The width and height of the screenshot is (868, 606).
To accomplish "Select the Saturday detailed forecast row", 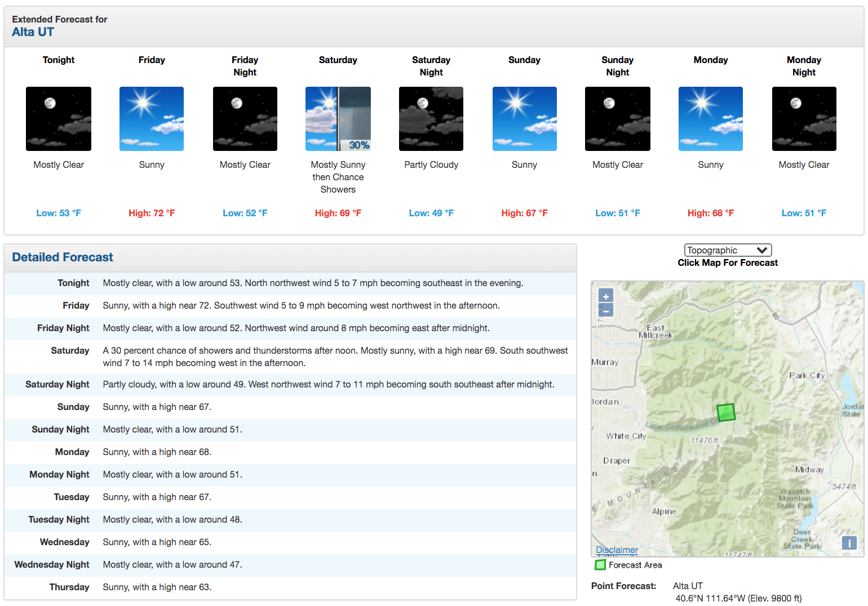I will (290, 357).
